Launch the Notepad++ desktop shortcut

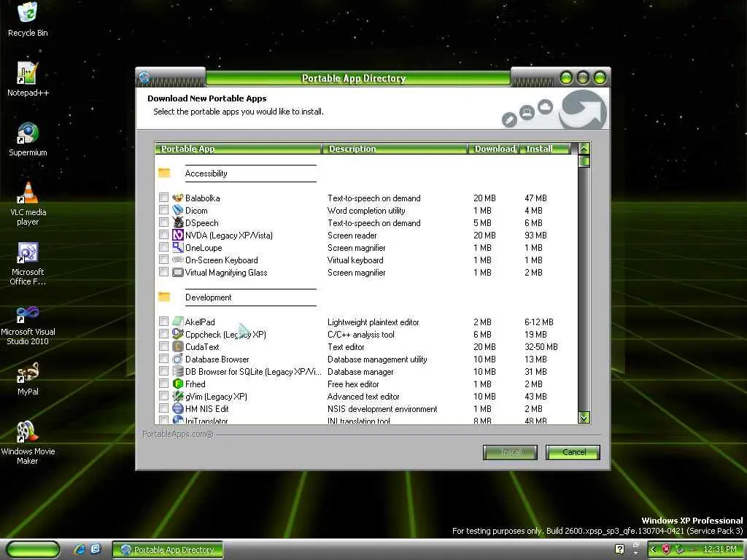[28, 79]
